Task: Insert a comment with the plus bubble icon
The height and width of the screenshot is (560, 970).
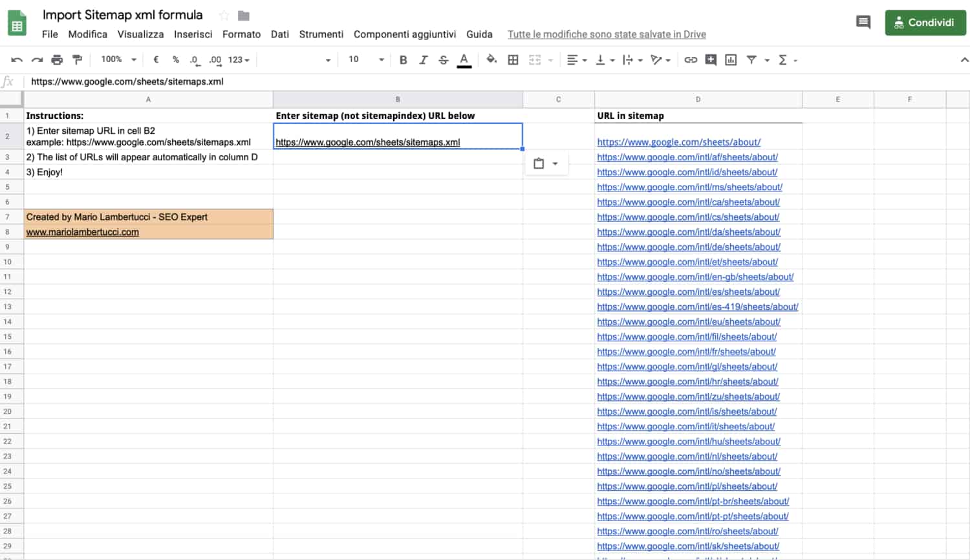Action: click(x=711, y=59)
